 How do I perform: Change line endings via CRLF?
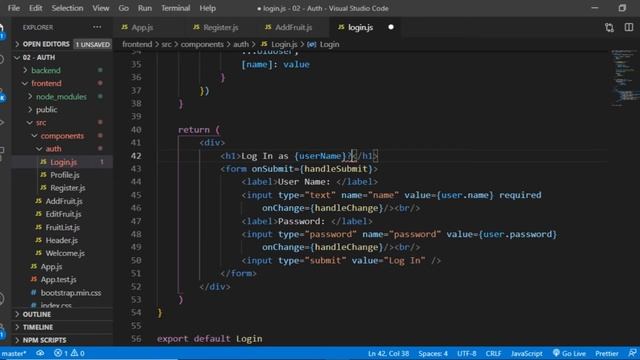pos(493,353)
